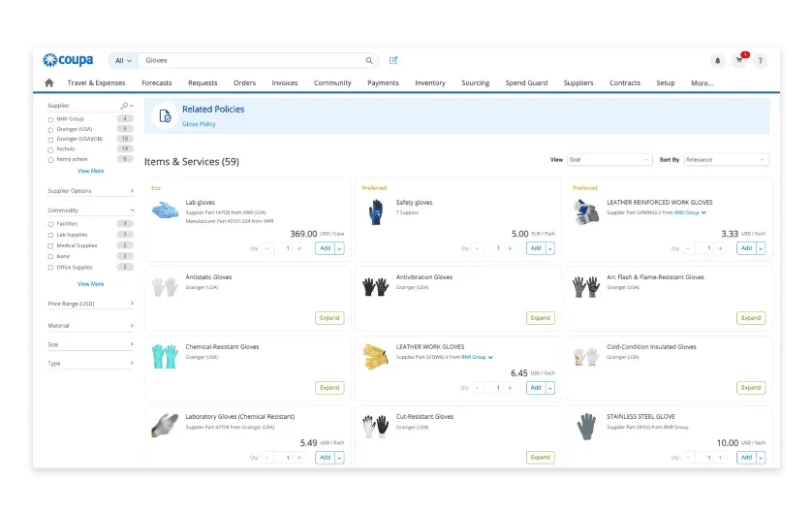Increase quantity for Safety gloves
The image size is (812, 515).
coord(510,248)
